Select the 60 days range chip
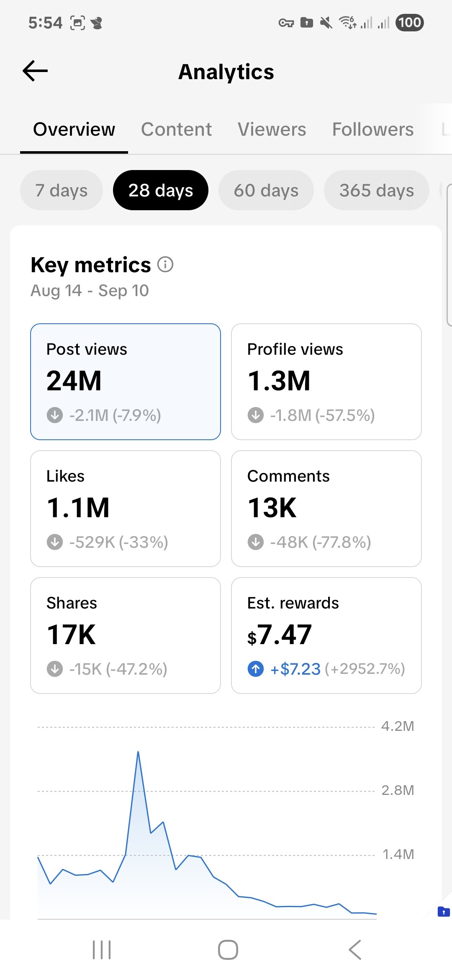The width and height of the screenshot is (452, 980). pos(266,190)
